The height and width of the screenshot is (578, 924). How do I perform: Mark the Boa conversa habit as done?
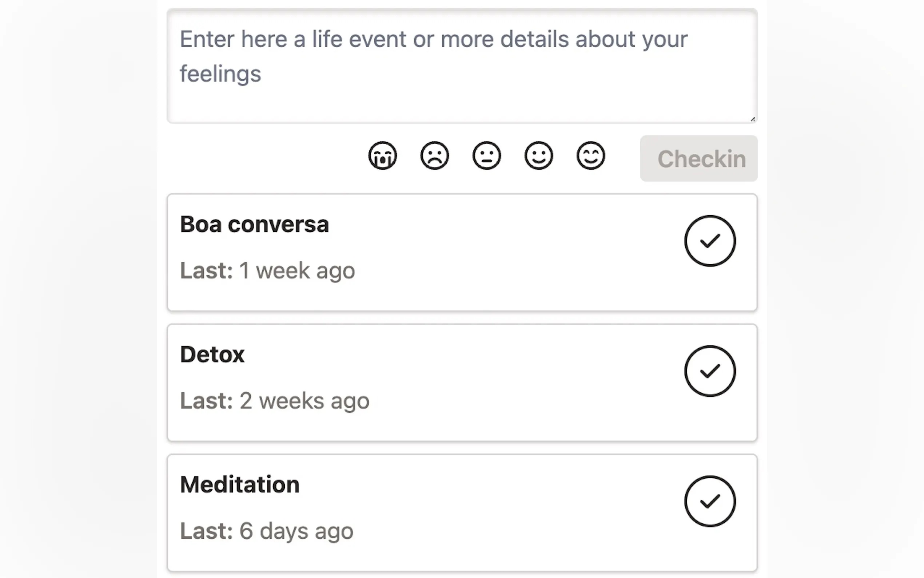(x=710, y=241)
